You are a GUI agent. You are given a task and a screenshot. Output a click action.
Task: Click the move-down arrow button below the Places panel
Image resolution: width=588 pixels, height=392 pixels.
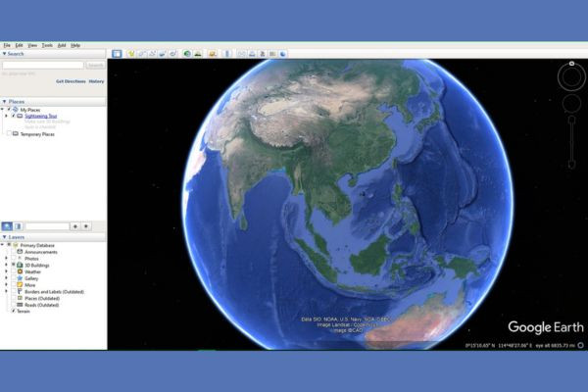click(86, 226)
